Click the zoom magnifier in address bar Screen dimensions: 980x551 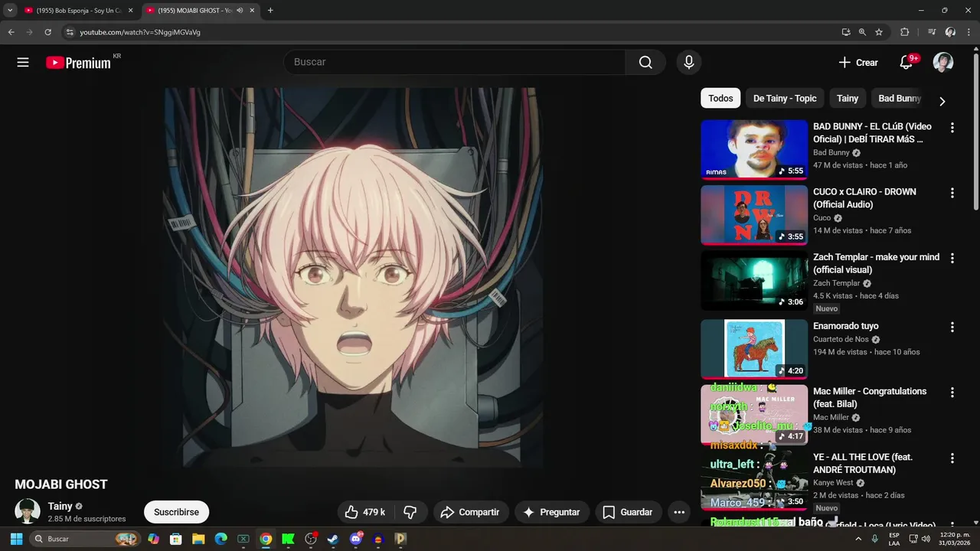tap(862, 32)
